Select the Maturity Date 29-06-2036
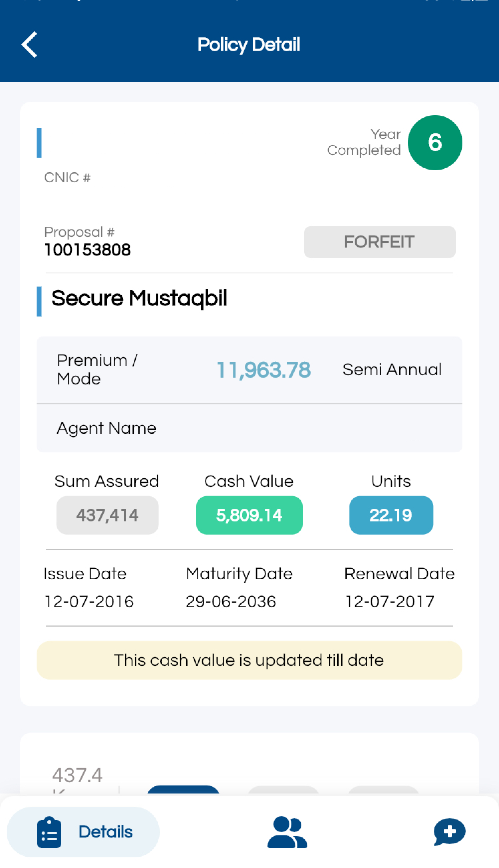The width and height of the screenshot is (499, 868). (x=231, y=602)
